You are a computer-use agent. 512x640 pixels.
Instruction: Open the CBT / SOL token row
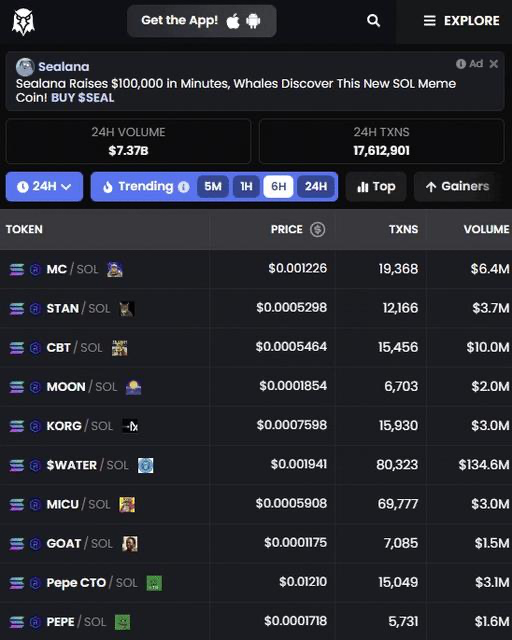256,347
